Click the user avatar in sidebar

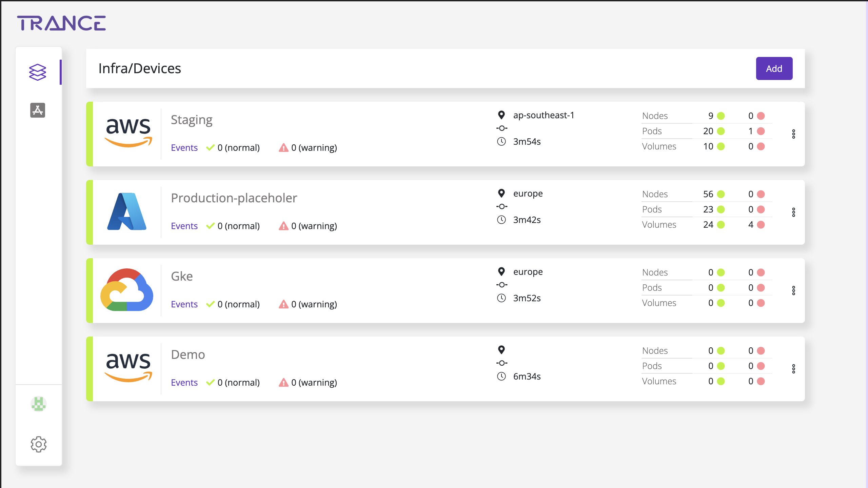(38, 404)
